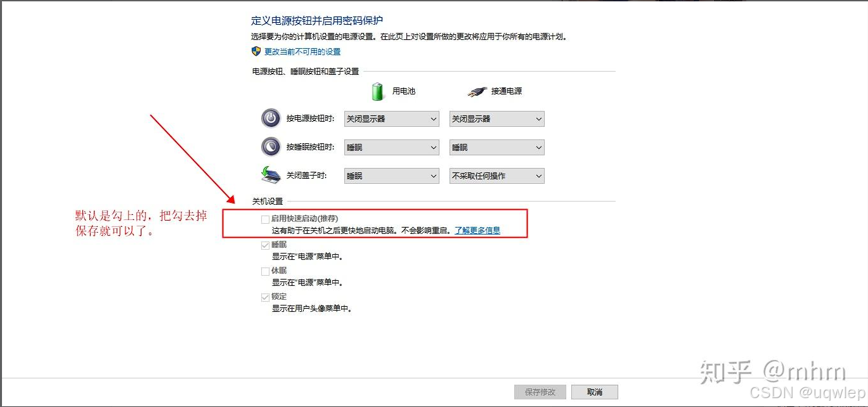Open 更改当前不可用的设置 link
This screenshot has height=407, width=868.
coord(302,52)
